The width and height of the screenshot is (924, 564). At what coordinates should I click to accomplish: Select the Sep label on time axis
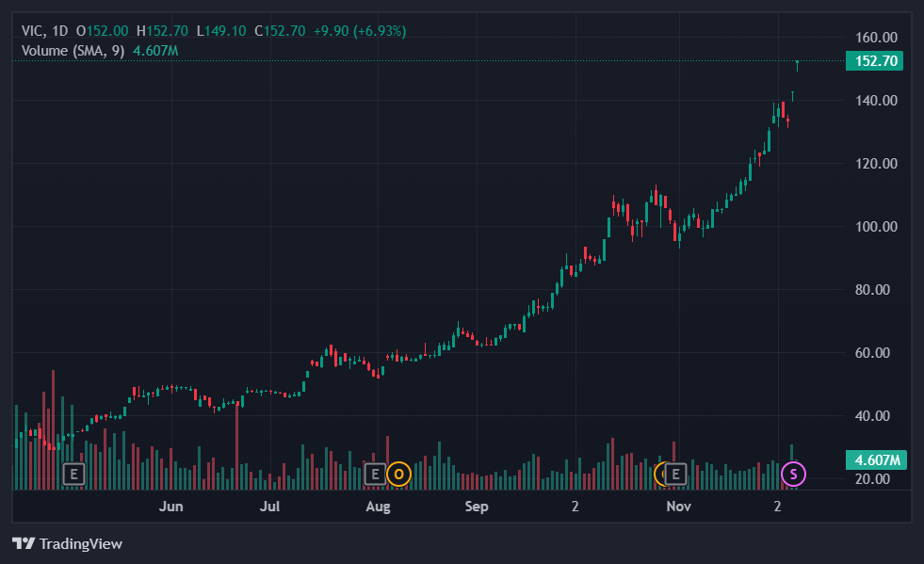pyautogui.click(x=477, y=507)
